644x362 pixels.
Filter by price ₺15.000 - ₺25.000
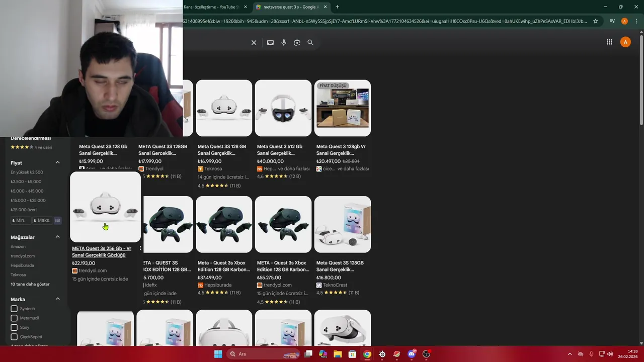(x=28, y=200)
